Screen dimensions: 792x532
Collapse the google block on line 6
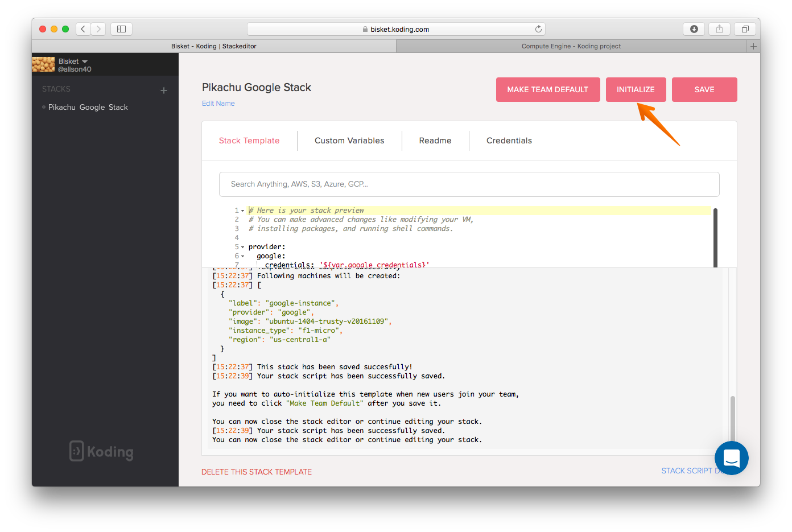pyautogui.click(x=243, y=256)
